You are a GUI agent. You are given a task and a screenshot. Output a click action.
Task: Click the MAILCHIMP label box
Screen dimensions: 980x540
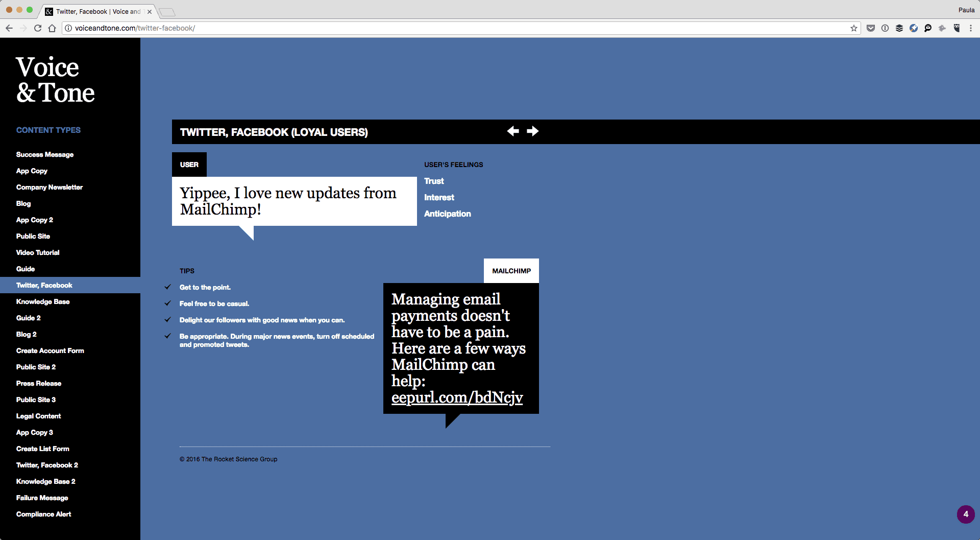[511, 271]
